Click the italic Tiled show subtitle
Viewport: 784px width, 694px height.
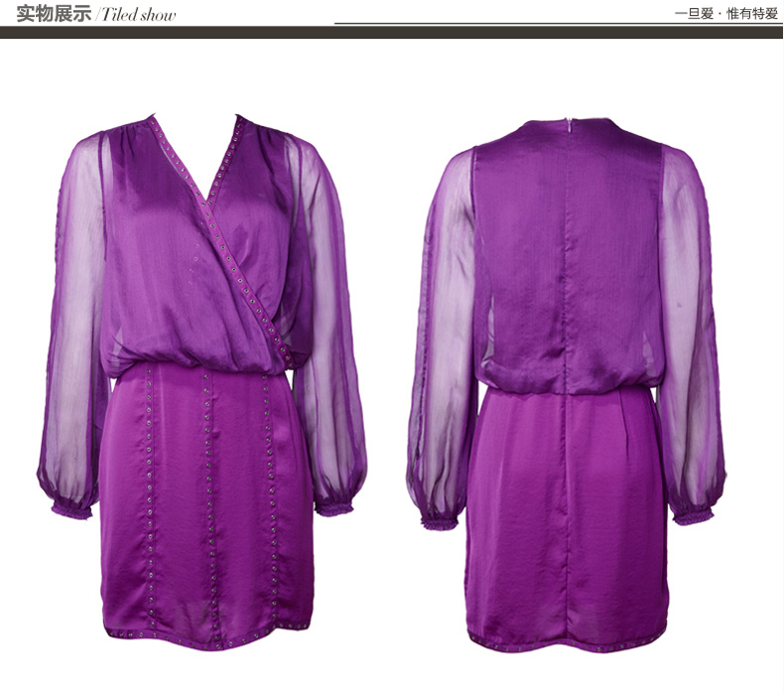(x=138, y=15)
